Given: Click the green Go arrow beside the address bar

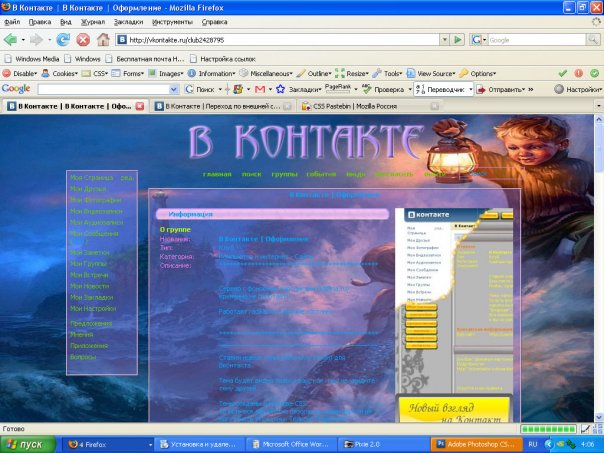Looking at the screenshot, I should point(458,40).
